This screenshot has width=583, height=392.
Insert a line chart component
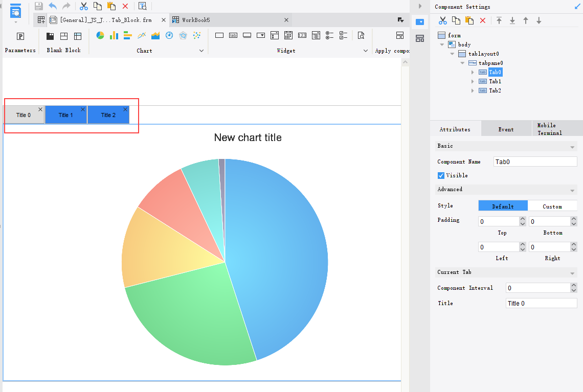(x=142, y=35)
